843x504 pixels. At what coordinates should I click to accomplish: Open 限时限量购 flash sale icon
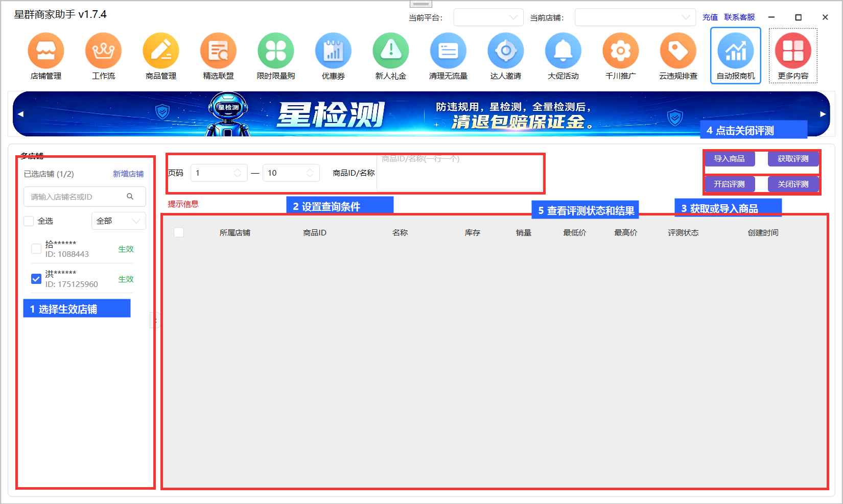click(276, 51)
